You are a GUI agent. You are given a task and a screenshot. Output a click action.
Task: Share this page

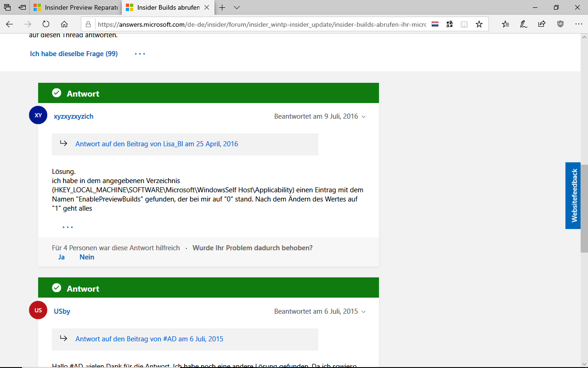pyautogui.click(x=542, y=24)
